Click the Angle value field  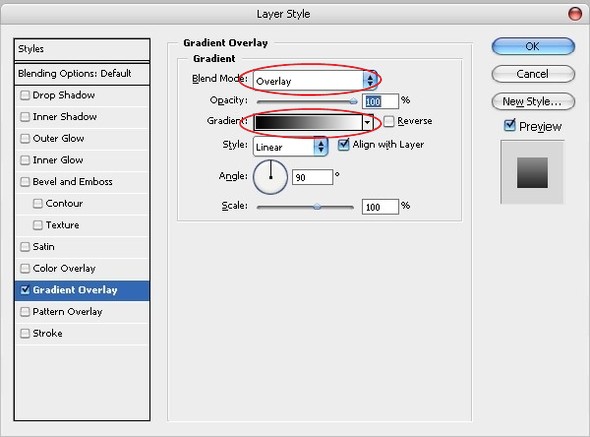tap(312, 177)
